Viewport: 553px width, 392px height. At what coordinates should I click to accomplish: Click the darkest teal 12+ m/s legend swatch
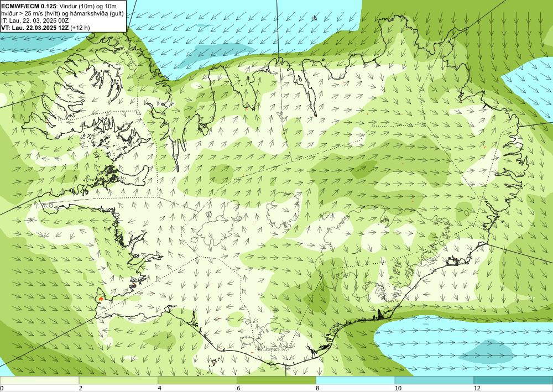click(x=514, y=380)
